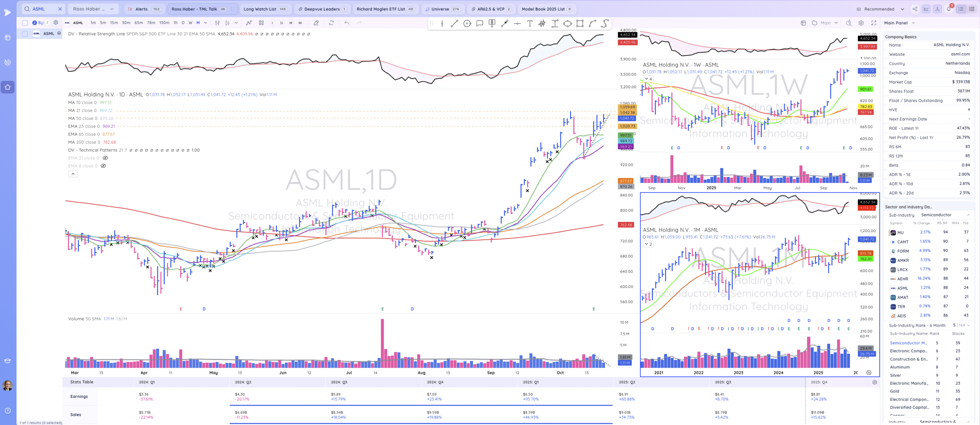This screenshot has width=980, height=425.
Task: Open the indicators menu icon
Action: click(x=249, y=23)
